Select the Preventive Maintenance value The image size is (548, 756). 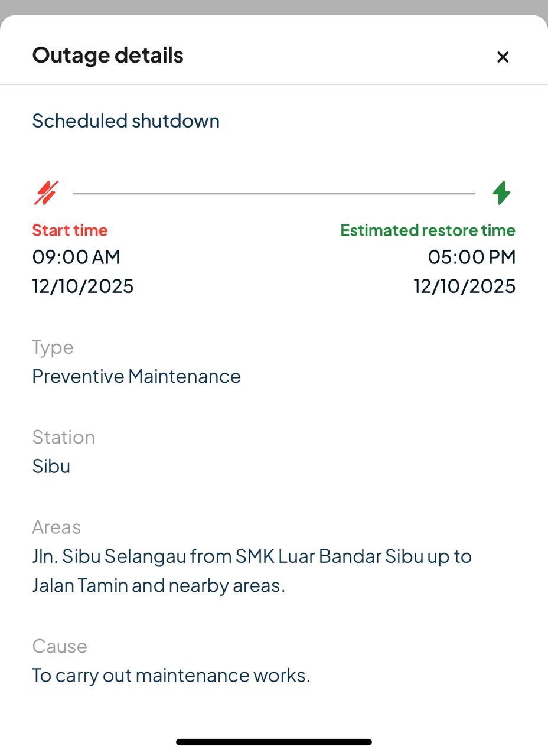pyautogui.click(x=136, y=377)
